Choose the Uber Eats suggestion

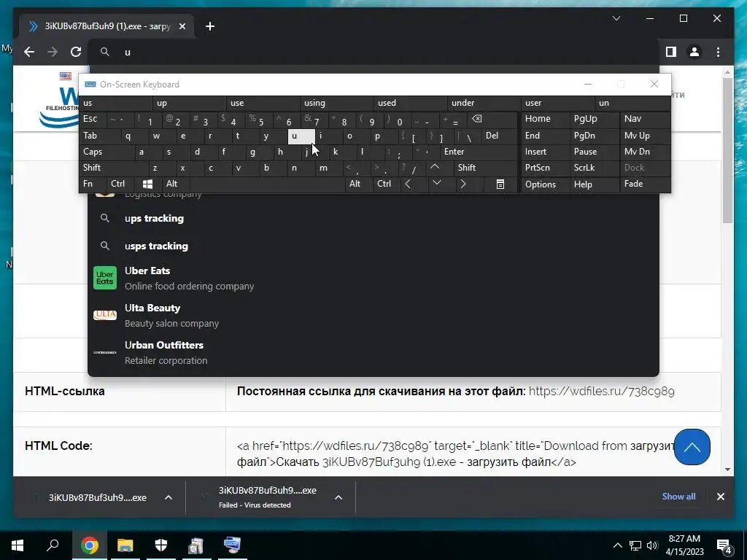click(x=373, y=278)
